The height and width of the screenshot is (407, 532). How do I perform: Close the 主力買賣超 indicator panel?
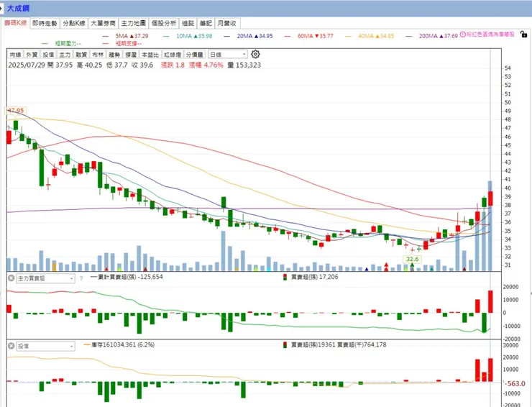tap(11, 278)
